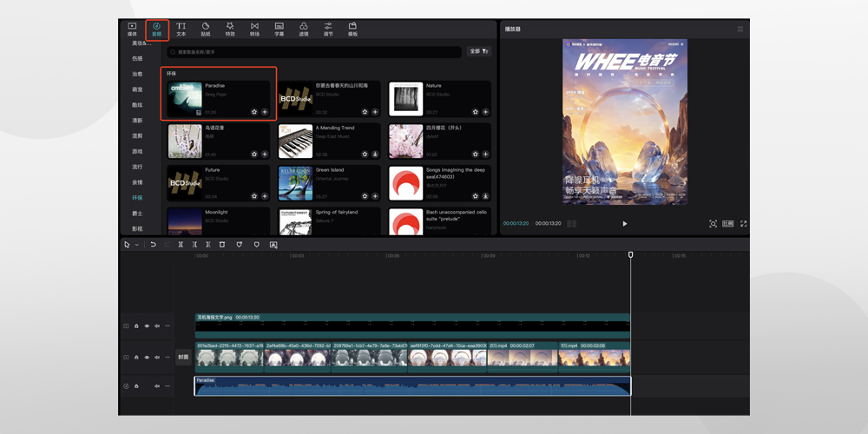The image size is (868, 434).
Task: Open the 媒体 media tab
Action: (132, 29)
